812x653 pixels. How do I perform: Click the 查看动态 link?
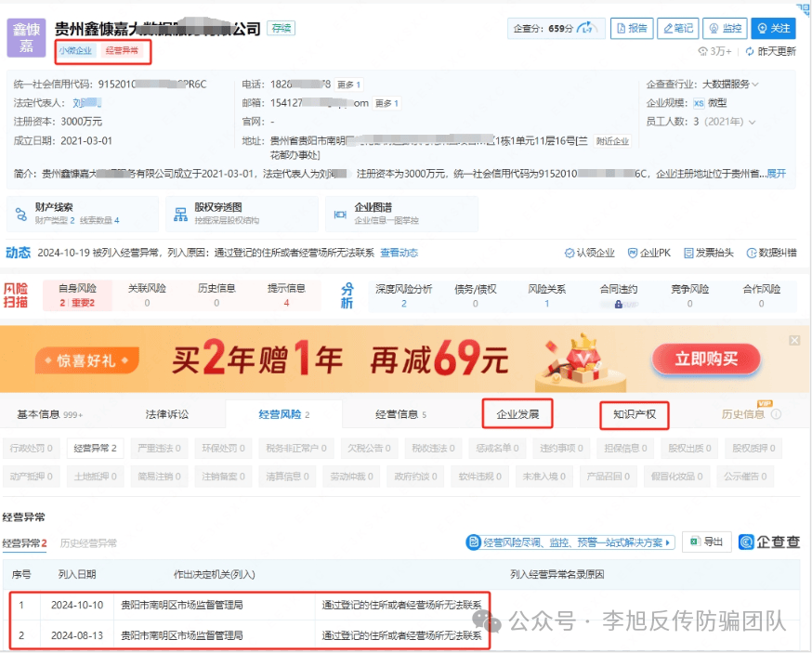tap(399, 253)
